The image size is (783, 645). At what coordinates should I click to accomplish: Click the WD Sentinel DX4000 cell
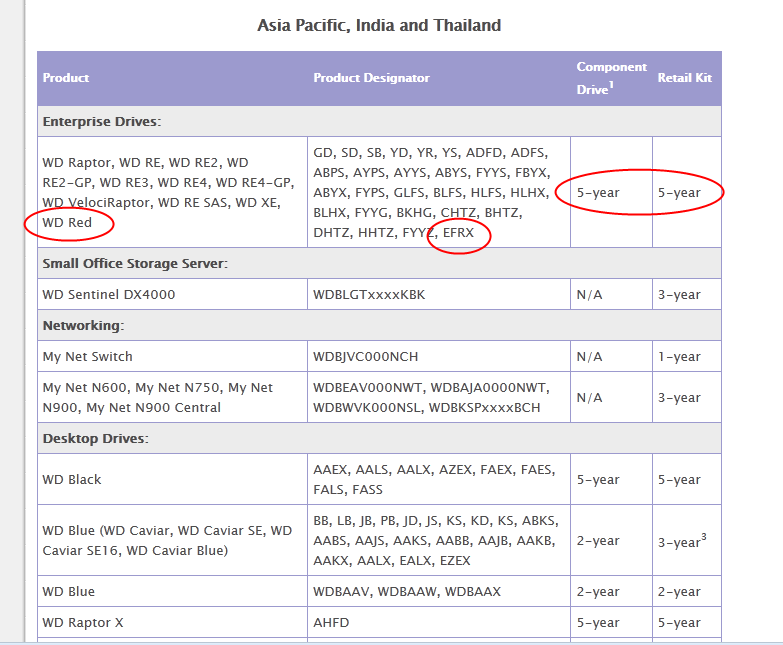point(172,294)
